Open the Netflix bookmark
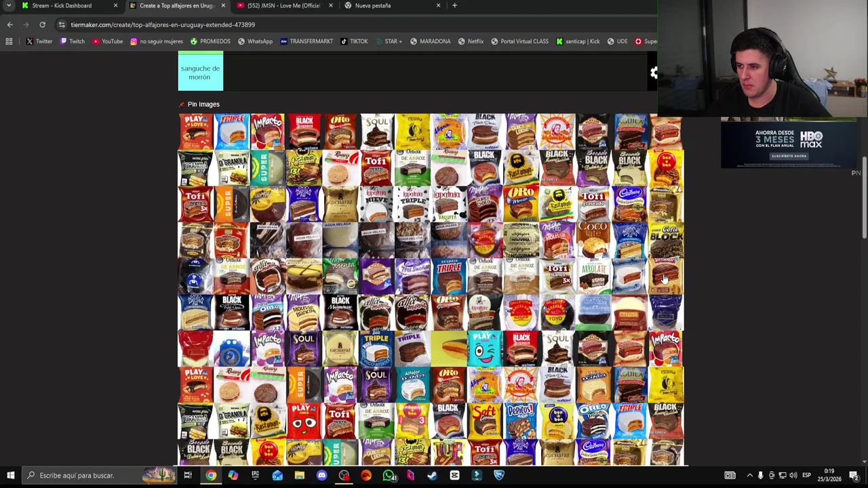868x488 pixels. (x=471, y=41)
